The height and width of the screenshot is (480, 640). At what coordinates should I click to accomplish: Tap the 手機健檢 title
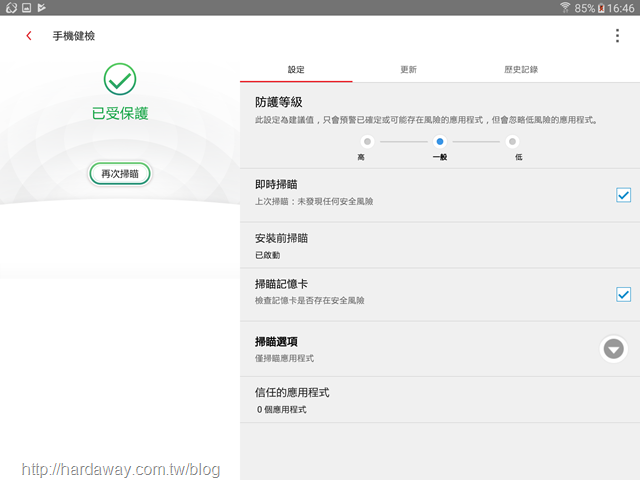[x=74, y=36]
